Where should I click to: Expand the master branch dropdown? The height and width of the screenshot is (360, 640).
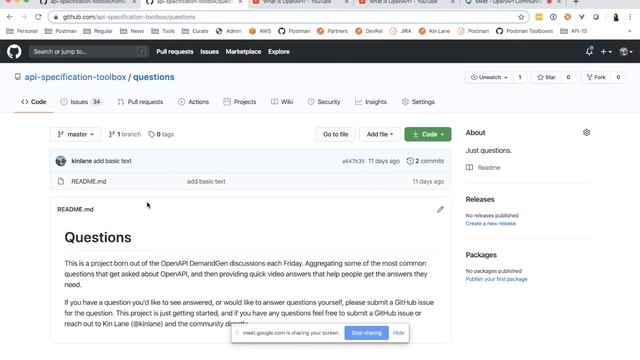pos(76,134)
